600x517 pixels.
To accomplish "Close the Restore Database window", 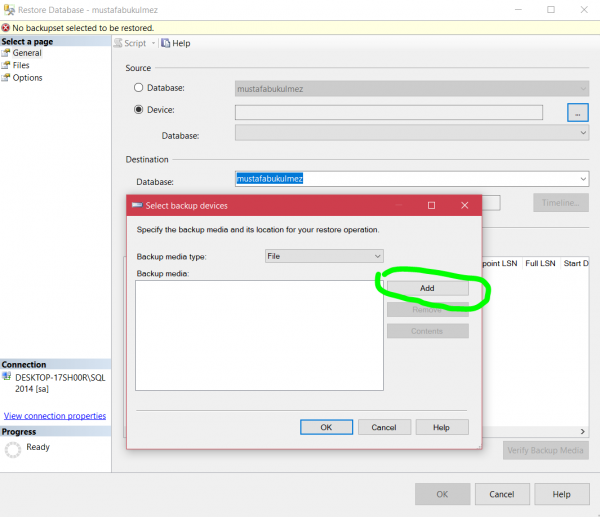I will [x=584, y=10].
